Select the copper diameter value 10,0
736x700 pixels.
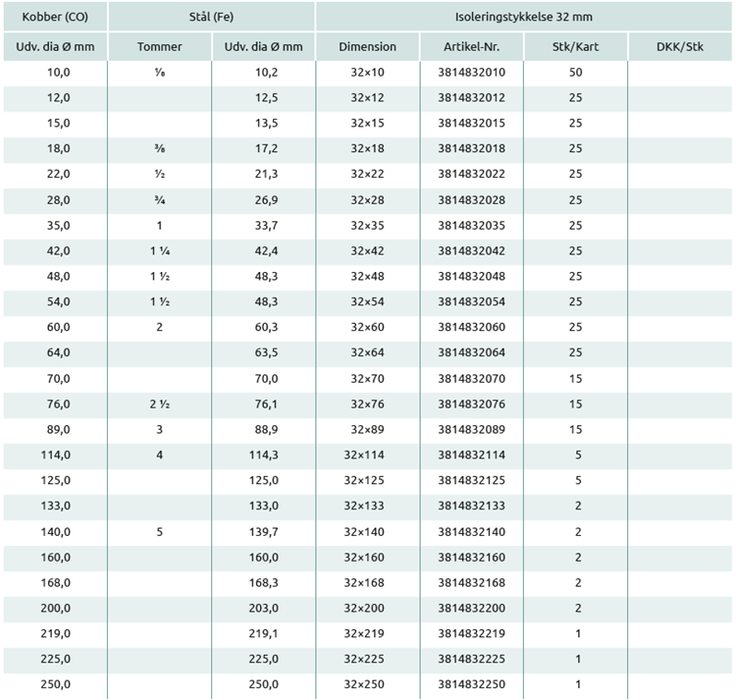click(58, 73)
